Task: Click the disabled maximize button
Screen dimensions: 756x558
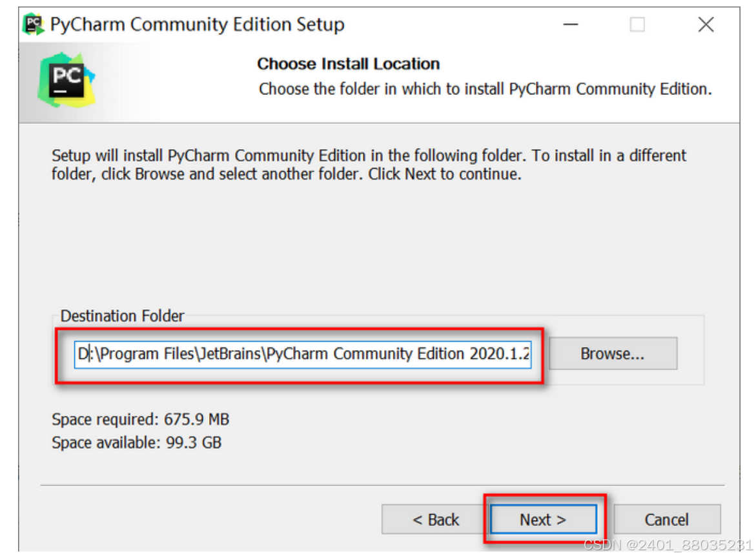Action: tap(637, 24)
